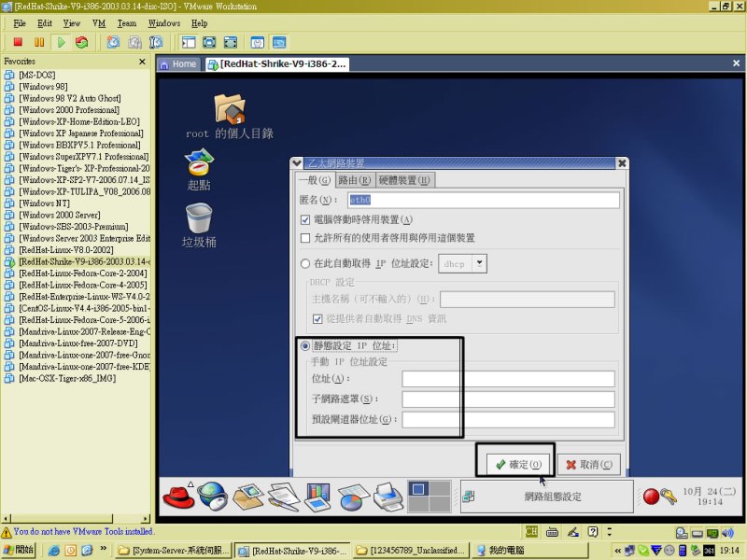Launch the web browser globe panel icon
Screen dimensions: 747x560
coord(213,496)
